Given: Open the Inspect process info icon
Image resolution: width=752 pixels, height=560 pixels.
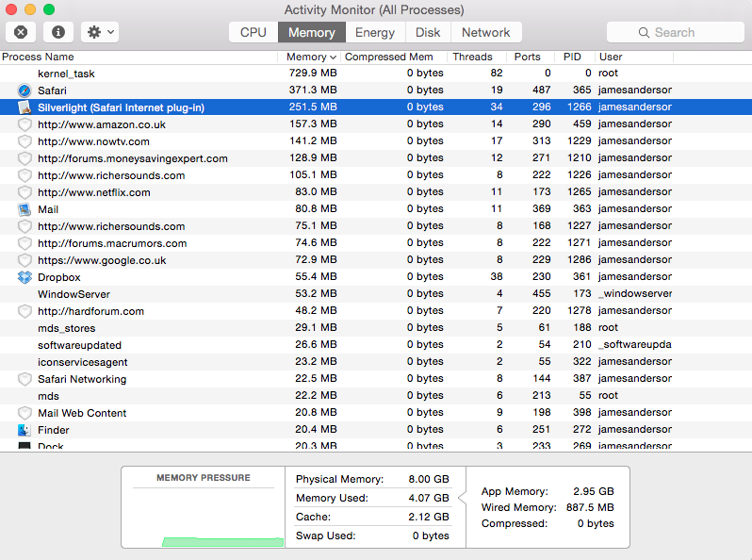Looking at the screenshot, I should point(58,32).
